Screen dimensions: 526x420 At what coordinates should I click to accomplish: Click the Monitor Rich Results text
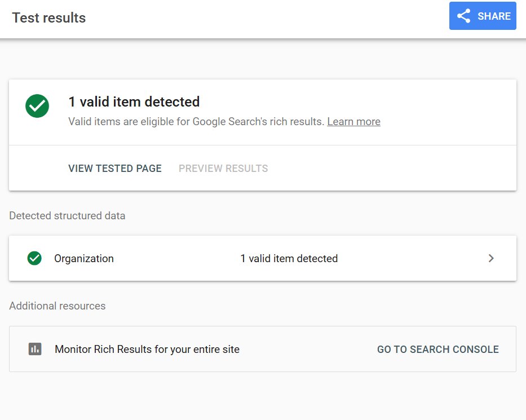pyautogui.click(x=147, y=349)
